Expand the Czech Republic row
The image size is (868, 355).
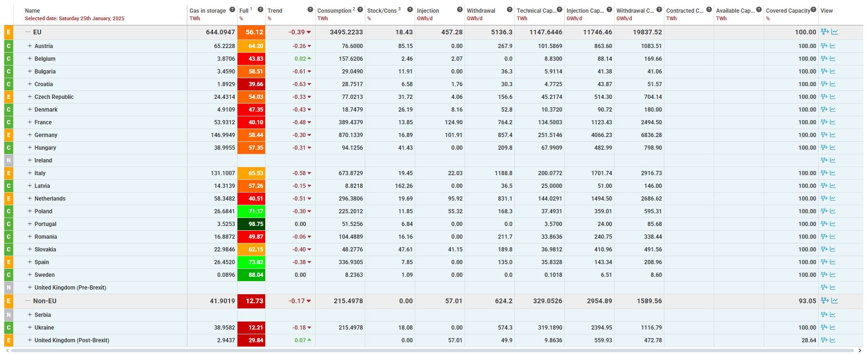point(30,97)
